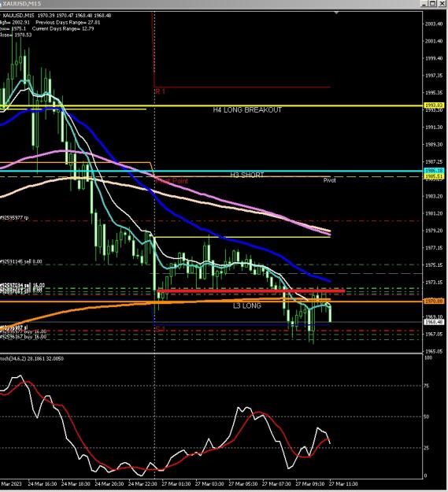Click the yellow 1993.83 price tag

click(x=433, y=105)
